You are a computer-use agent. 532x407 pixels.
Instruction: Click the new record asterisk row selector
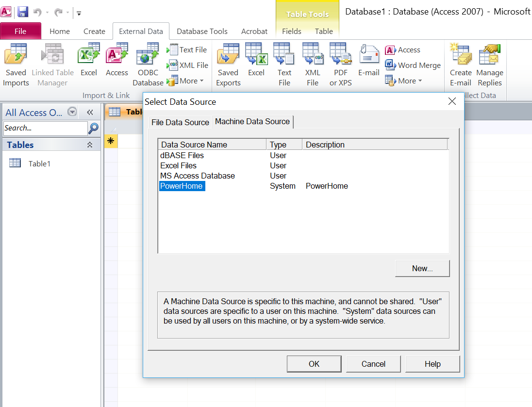pyautogui.click(x=111, y=141)
